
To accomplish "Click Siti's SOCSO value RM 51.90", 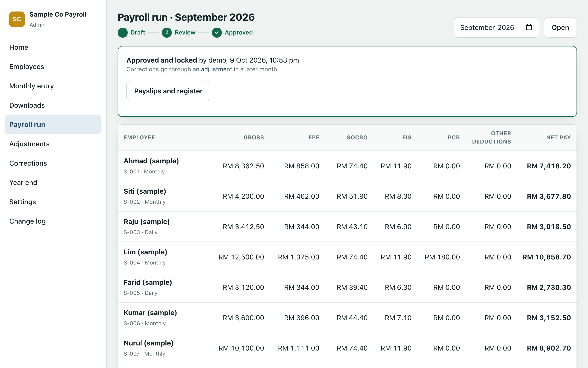I will [352, 196].
